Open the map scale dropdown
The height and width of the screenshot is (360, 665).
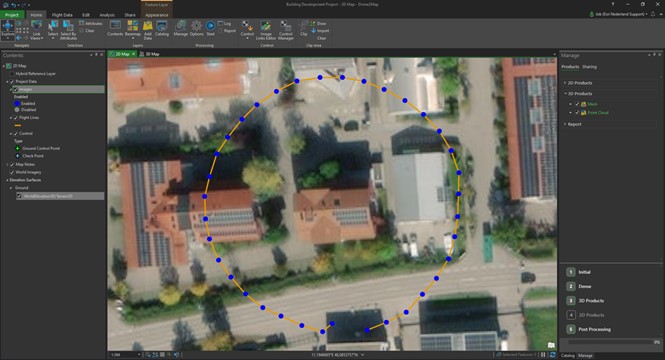pyautogui.click(x=139, y=354)
